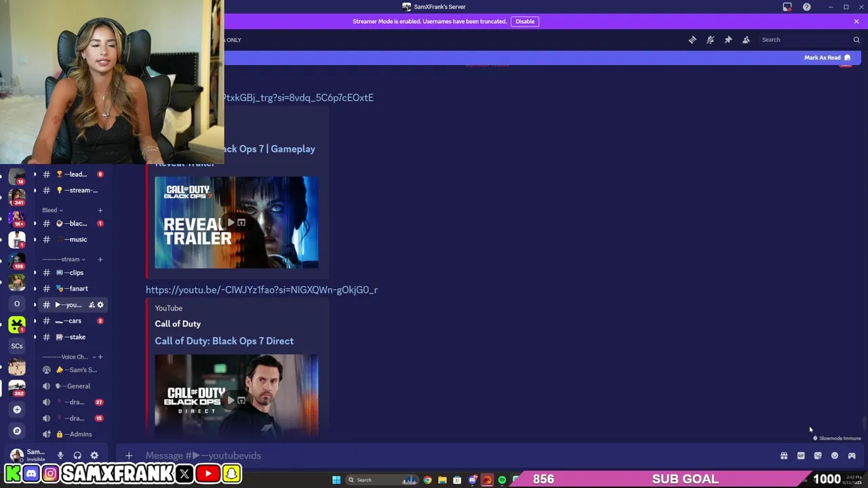Image resolution: width=868 pixels, height=488 pixels.
Task: Toggle microphone mute in user panel
Action: coord(60,455)
